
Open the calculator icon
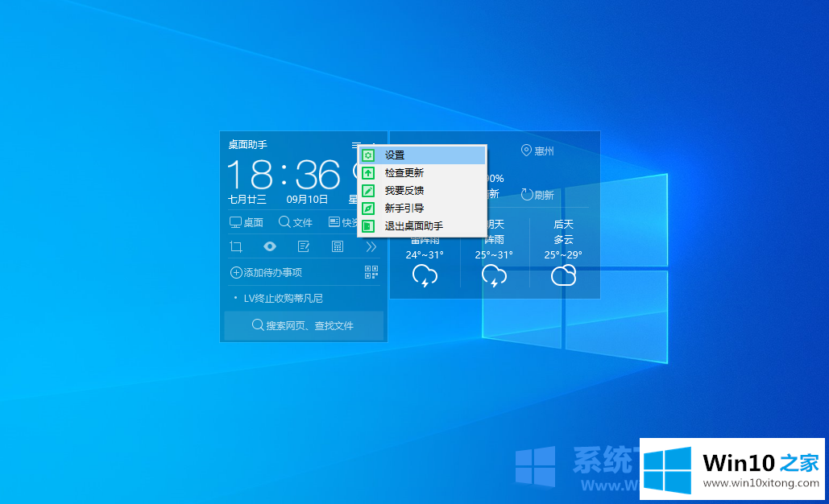338,246
